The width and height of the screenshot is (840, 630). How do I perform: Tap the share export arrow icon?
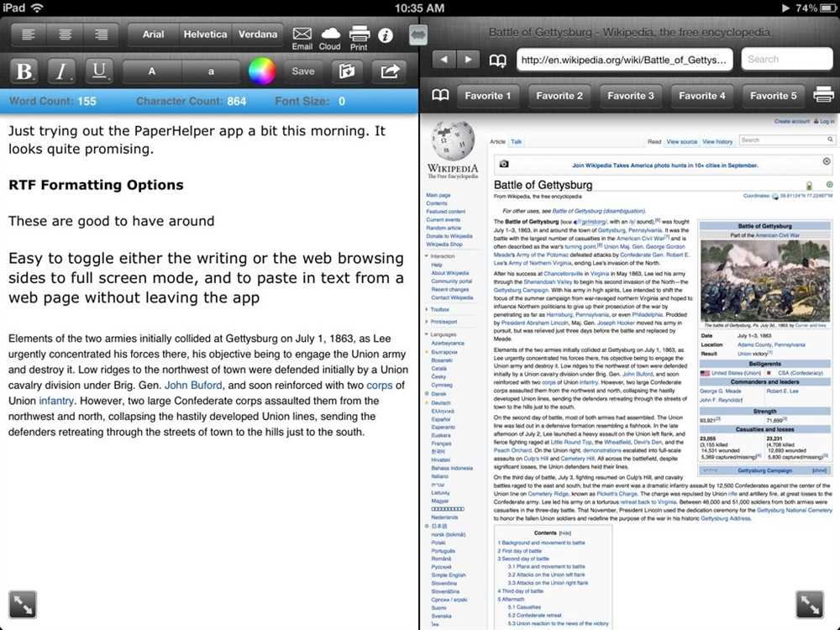click(x=390, y=71)
